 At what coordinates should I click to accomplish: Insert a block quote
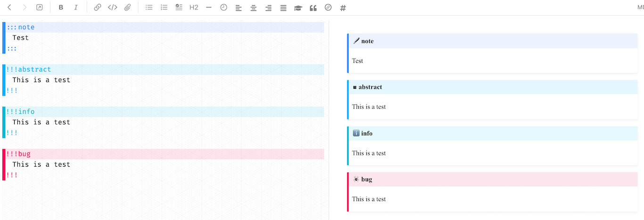[x=313, y=8]
